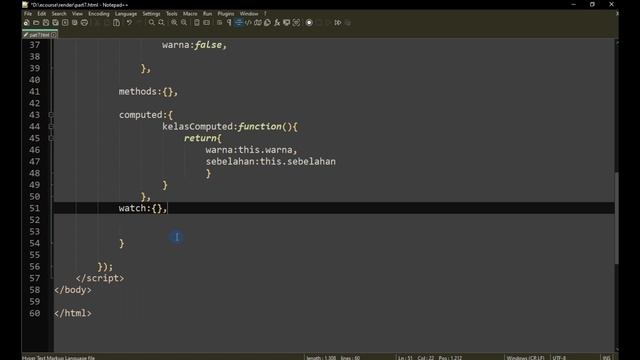Undo the last edit via toolbar icon
The height and width of the screenshot is (360, 640).
click(x=129, y=23)
